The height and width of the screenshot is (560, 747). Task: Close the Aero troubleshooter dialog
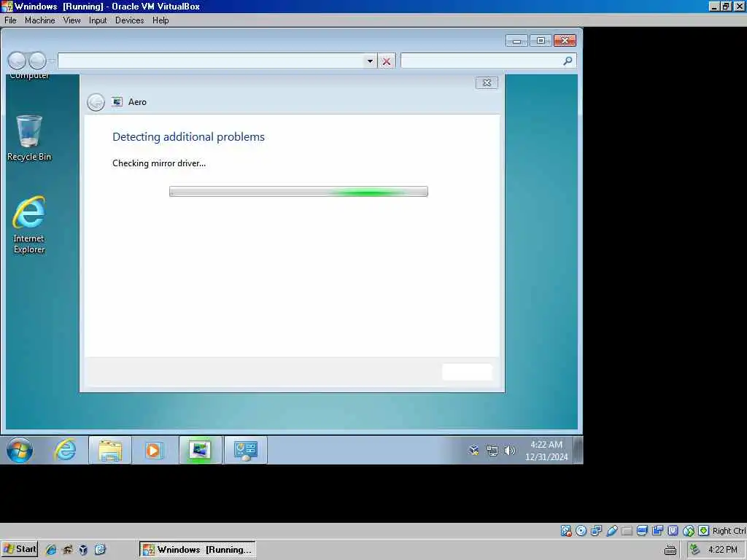pos(487,83)
